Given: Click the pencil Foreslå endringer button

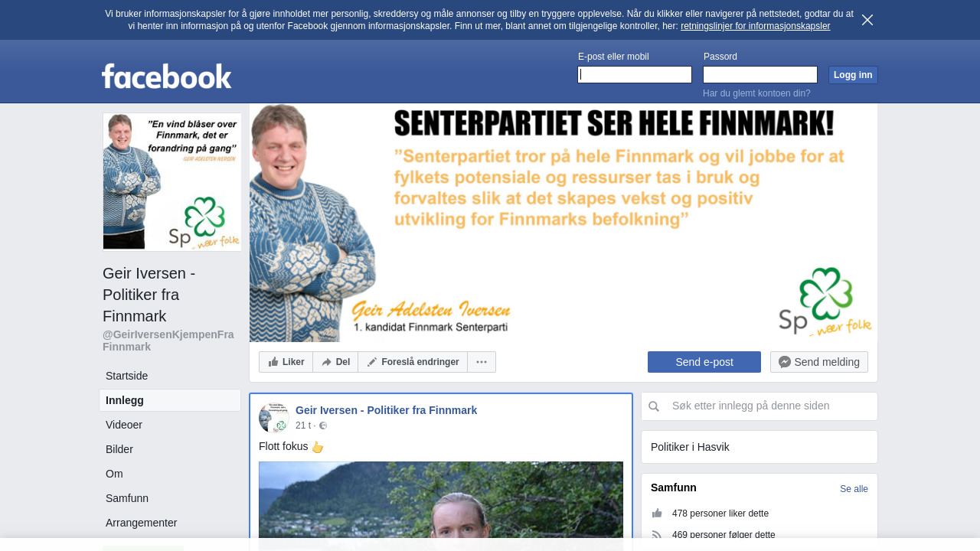Looking at the screenshot, I should [413, 362].
